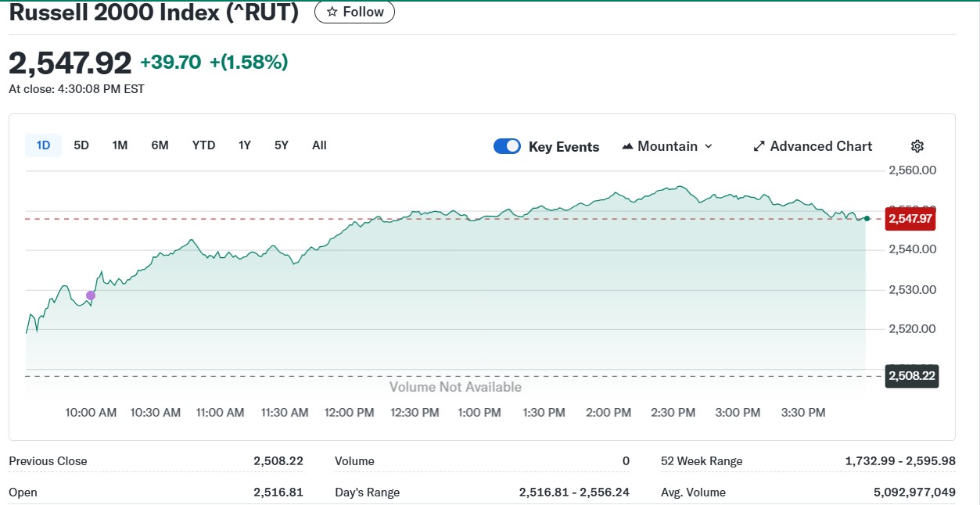This screenshot has height=505, width=980.
Task: Click the chart settings gear icon
Action: (x=917, y=146)
